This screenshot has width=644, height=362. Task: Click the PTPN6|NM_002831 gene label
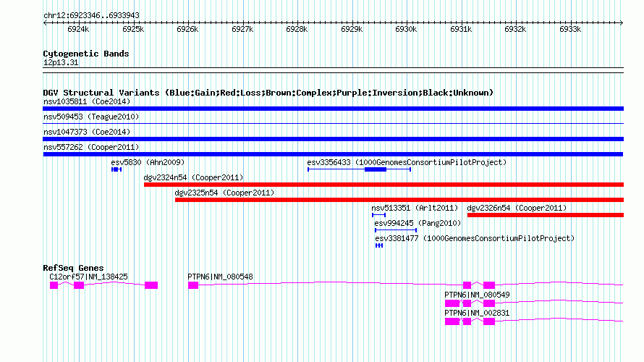(x=477, y=313)
